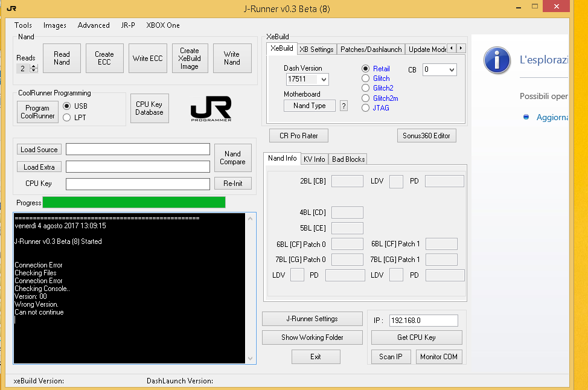The height and width of the screenshot is (390, 588).
Task: Choose the Glitch2 image type
Action: [x=365, y=88]
